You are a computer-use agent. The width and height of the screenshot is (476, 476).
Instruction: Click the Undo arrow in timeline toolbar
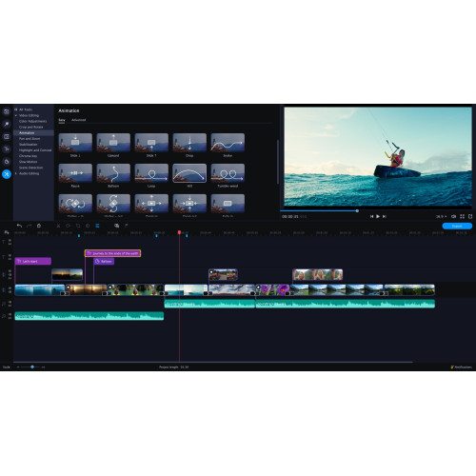click(x=19, y=226)
